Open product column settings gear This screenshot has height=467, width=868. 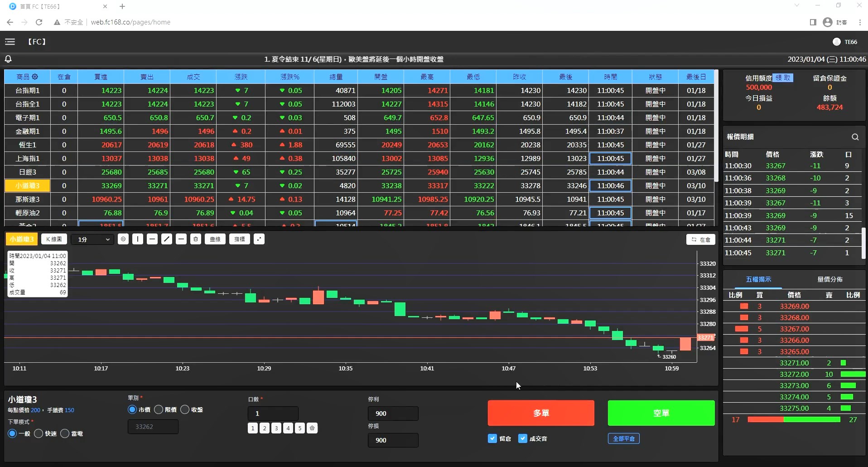[x=35, y=77]
